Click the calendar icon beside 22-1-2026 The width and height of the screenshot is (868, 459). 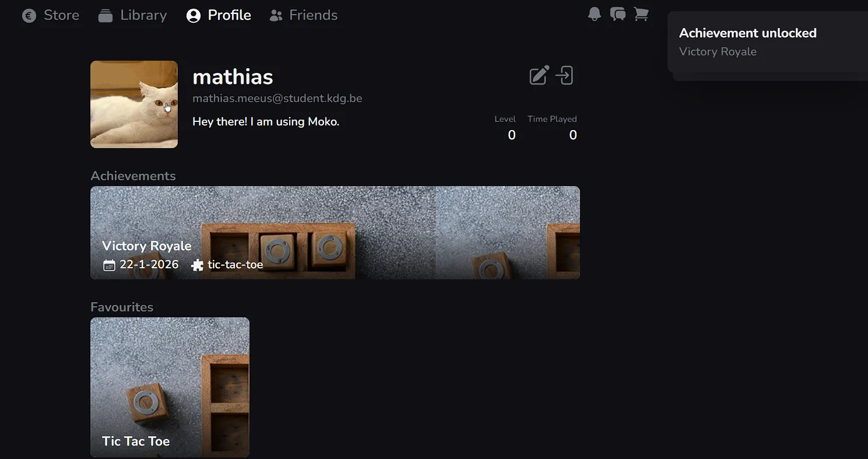tap(109, 265)
